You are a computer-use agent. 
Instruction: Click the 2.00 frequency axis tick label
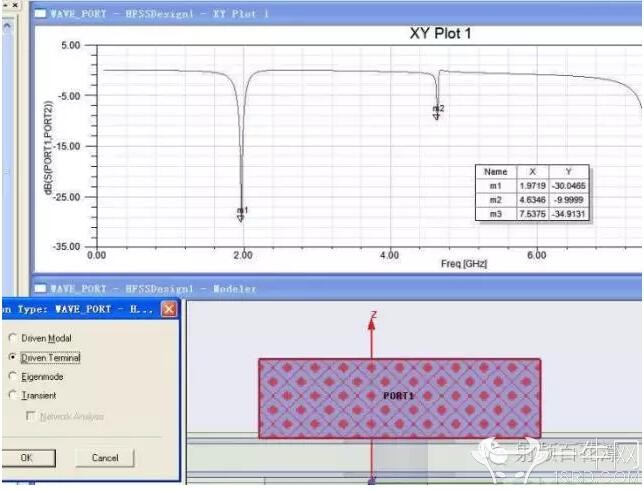pyautogui.click(x=243, y=255)
